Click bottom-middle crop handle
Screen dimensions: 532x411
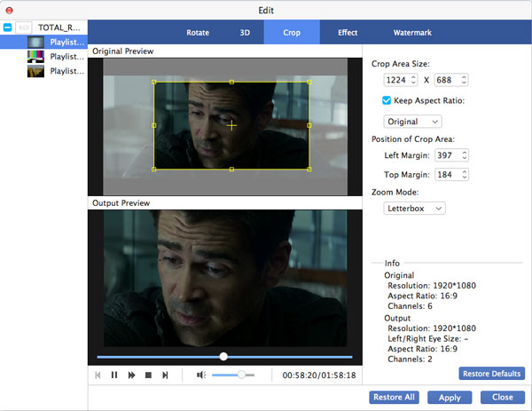pyautogui.click(x=231, y=170)
